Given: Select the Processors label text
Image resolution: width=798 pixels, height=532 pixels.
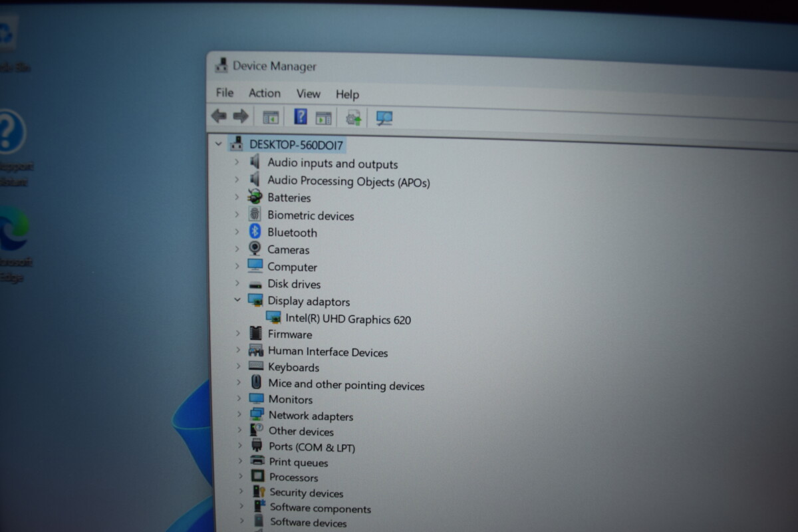Looking at the screenshot, I should [293, 477].
